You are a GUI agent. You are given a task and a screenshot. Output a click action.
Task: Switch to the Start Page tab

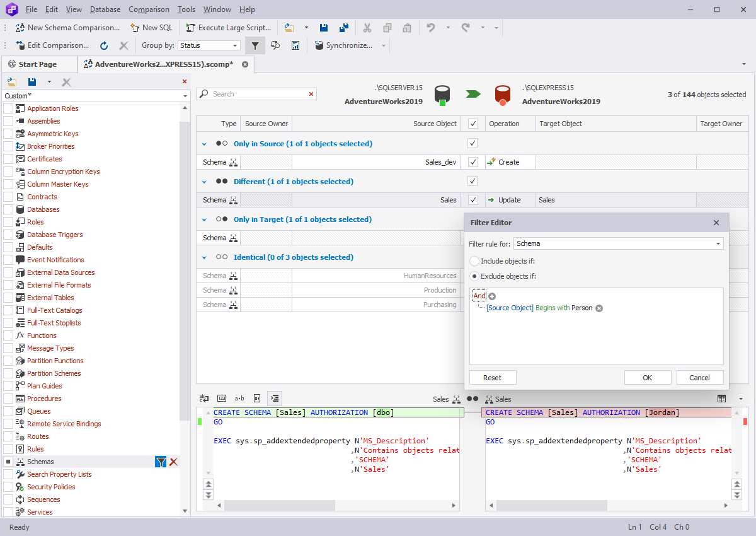click(39, 64)
